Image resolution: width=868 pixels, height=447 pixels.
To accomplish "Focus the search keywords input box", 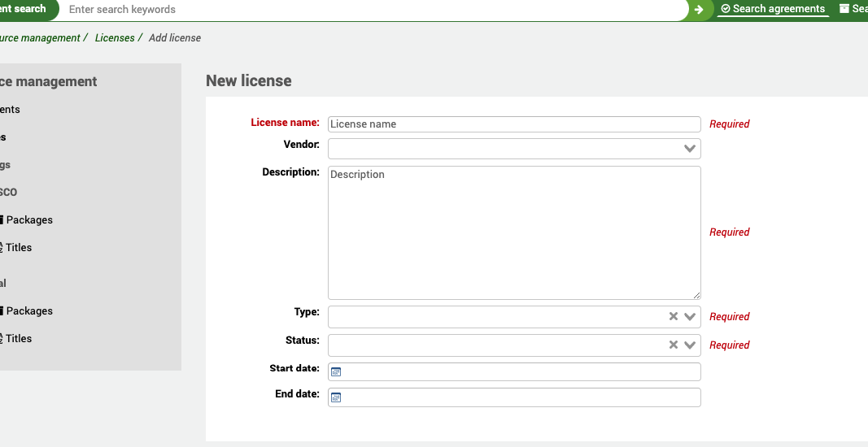I will point(374,10).
